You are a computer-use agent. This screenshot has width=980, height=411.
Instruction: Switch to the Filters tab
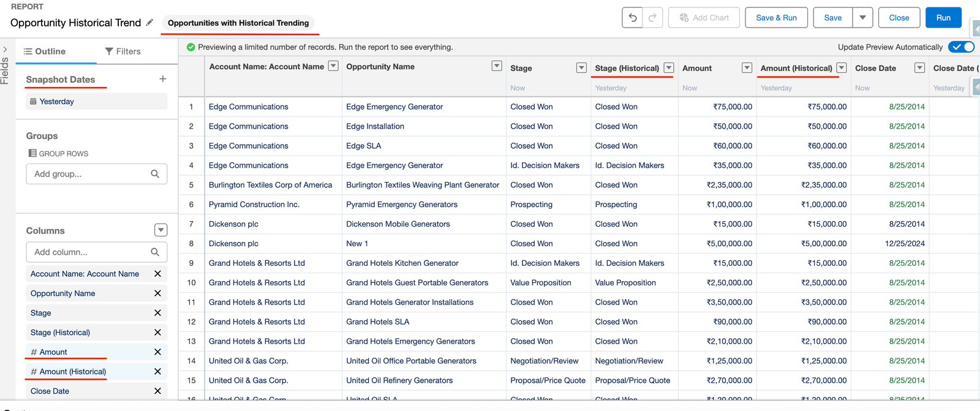click(x=123, y=51)
